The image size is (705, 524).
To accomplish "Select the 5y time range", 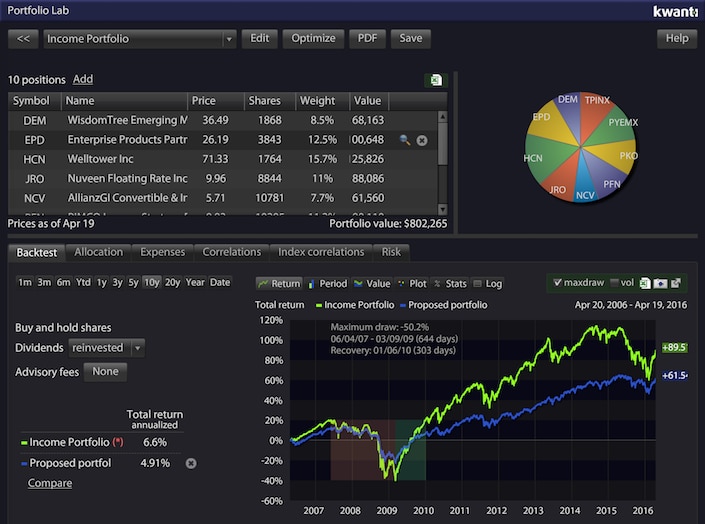I will [134, 282].
